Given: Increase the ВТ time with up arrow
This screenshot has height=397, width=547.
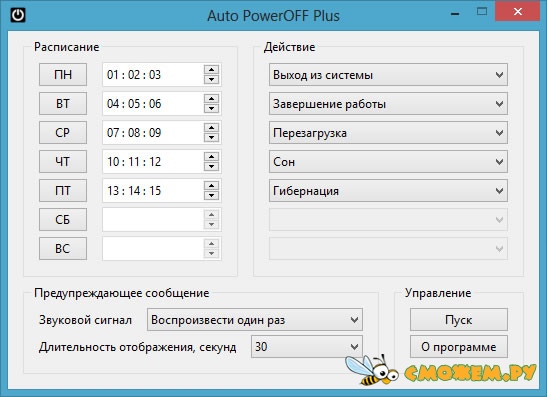Looking at the screenshot, I should pyautogui.click(x=211, y=98).
